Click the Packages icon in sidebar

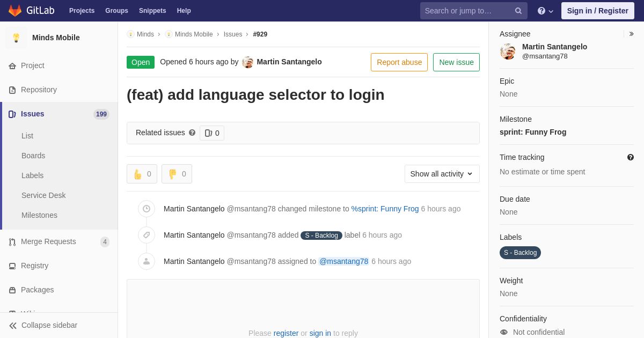12,290
